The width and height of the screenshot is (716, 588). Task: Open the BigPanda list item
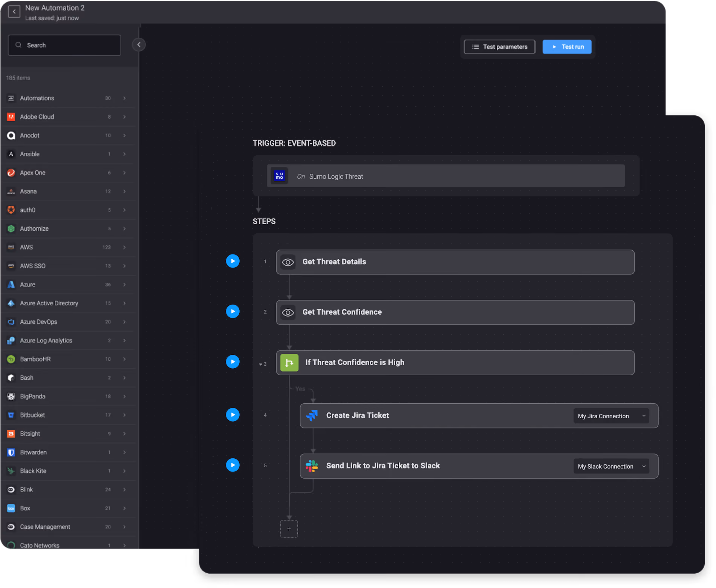click(x=68, y=397)
